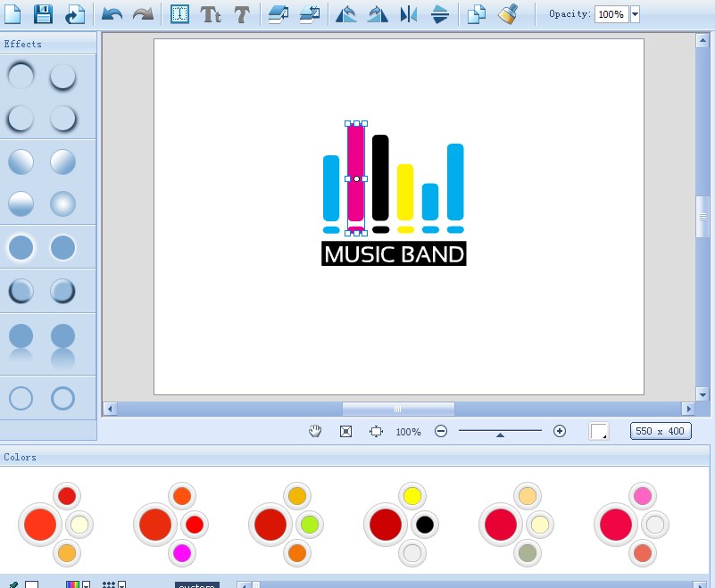The height and width of the screenshot is (588, 715).
Task: Zoom in with the plus button
Action: tap(560, 431)
